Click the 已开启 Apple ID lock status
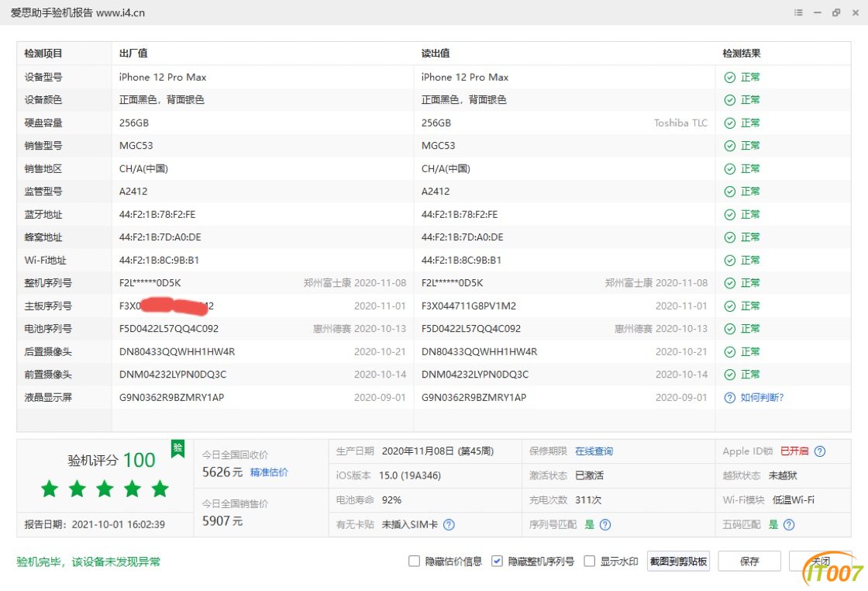Viewport: 868px width, 591px height. 794,451
